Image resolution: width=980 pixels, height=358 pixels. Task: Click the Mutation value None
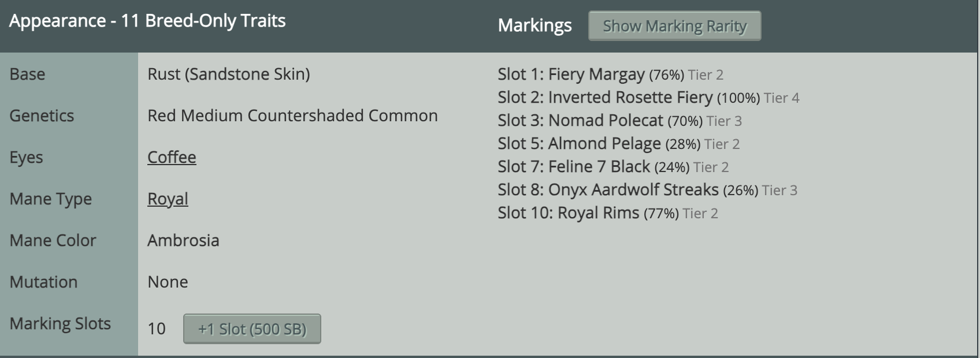(168, 282)
